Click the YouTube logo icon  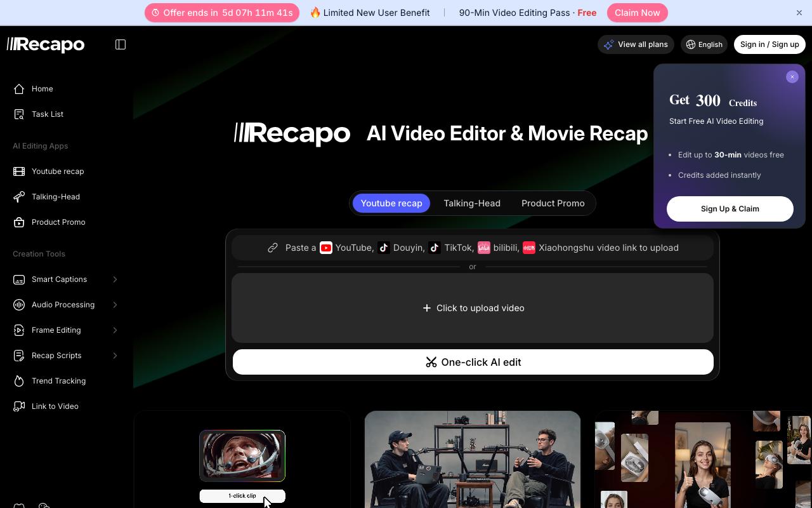(x=326, y=248)
